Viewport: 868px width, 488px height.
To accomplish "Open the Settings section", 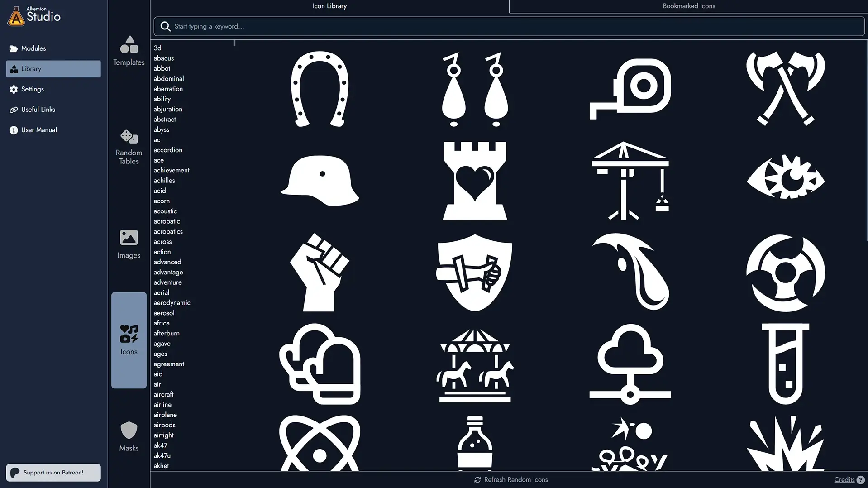I will 33,89.
